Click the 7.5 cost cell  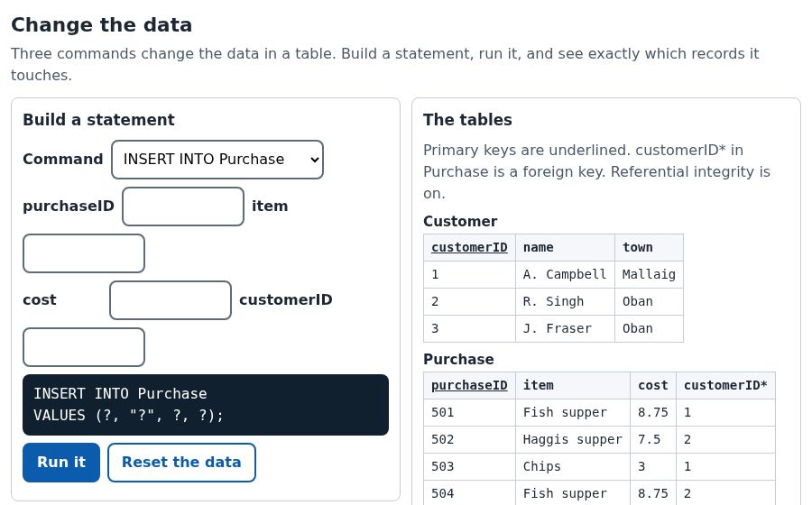(x=653, y=440)
